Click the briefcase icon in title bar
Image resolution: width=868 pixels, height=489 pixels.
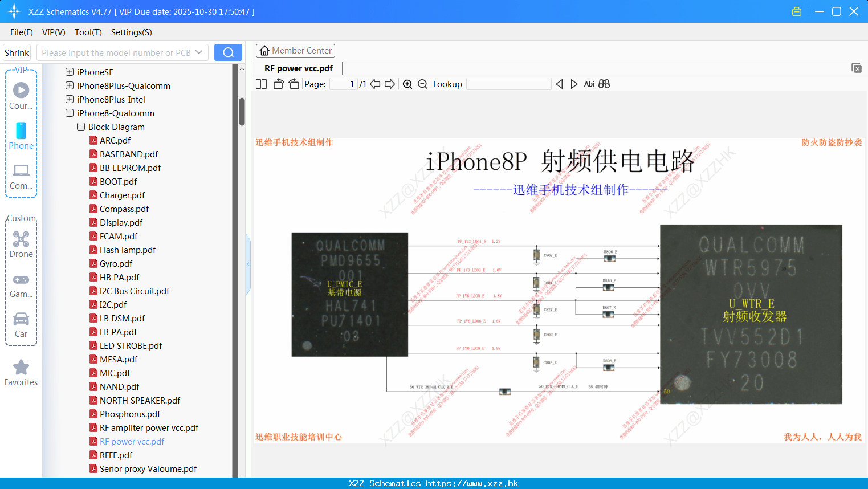(x=797, y=11)
